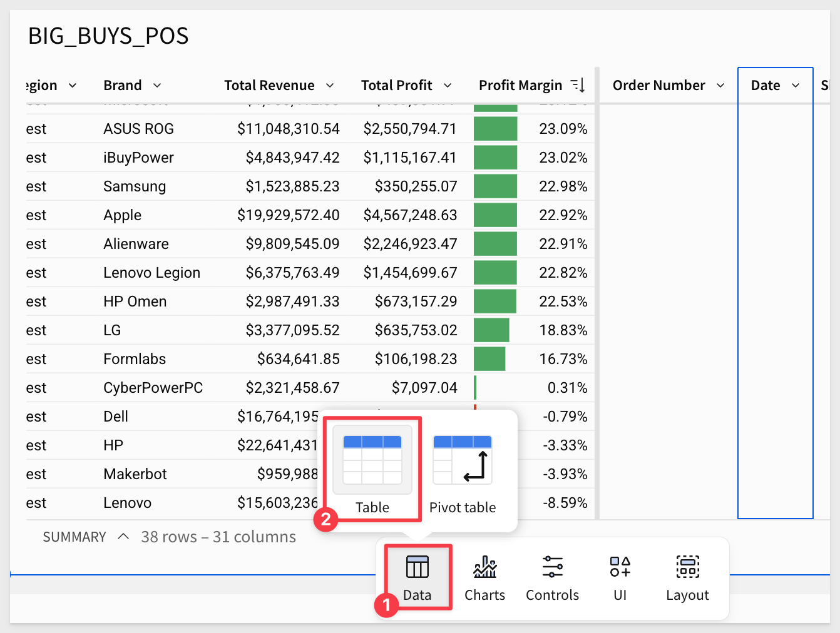Expand the SUMMARY section chevron
The width and height of the screenshot is (840, 633).
pyautogui.click(x=123, y=537)
